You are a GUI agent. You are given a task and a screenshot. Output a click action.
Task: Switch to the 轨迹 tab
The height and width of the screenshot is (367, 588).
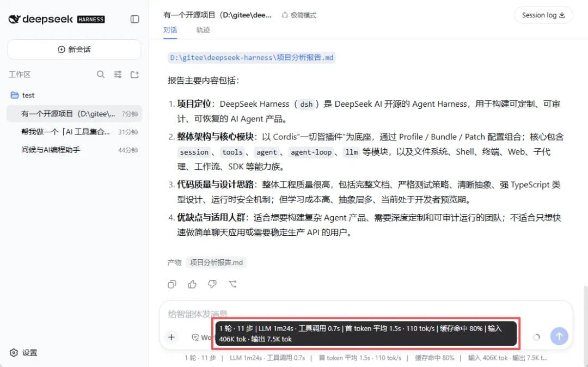tap(203, 29)
